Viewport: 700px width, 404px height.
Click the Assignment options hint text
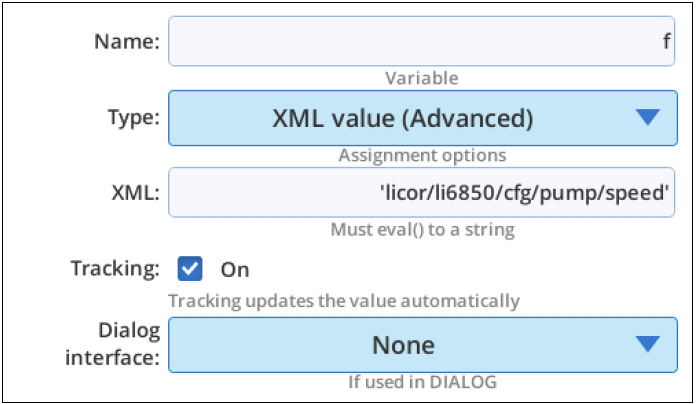[x=422, y=155]
